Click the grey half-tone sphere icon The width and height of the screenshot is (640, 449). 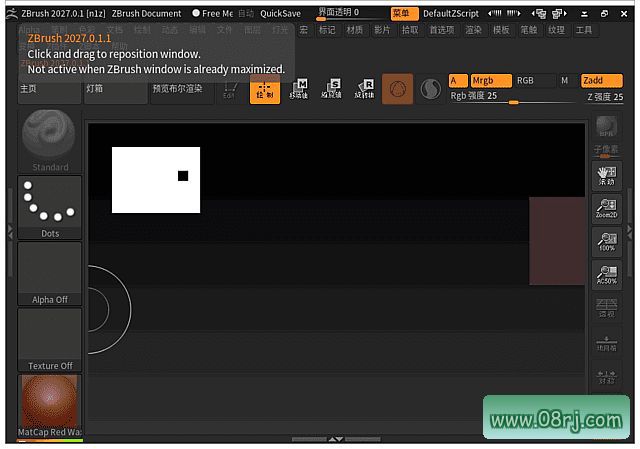pyautogui.click(x=431, y=89)
